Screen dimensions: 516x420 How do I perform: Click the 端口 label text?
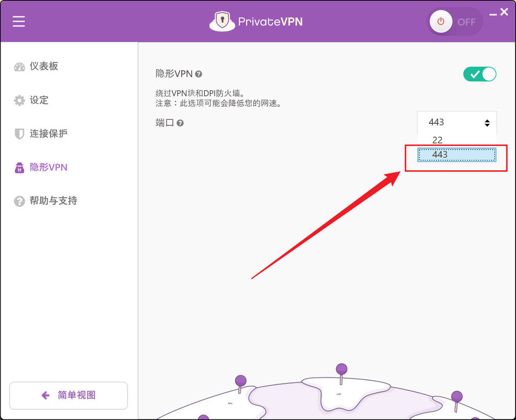(165, 123)
